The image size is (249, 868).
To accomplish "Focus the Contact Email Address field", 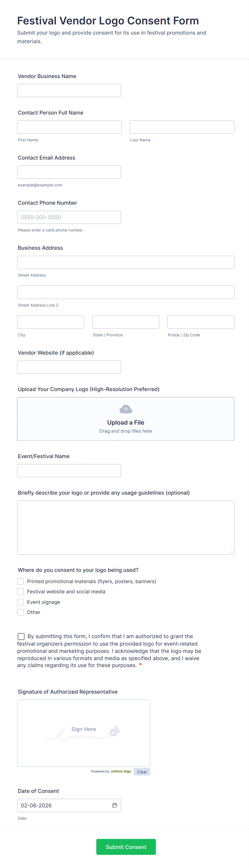I will coord(69,172).
